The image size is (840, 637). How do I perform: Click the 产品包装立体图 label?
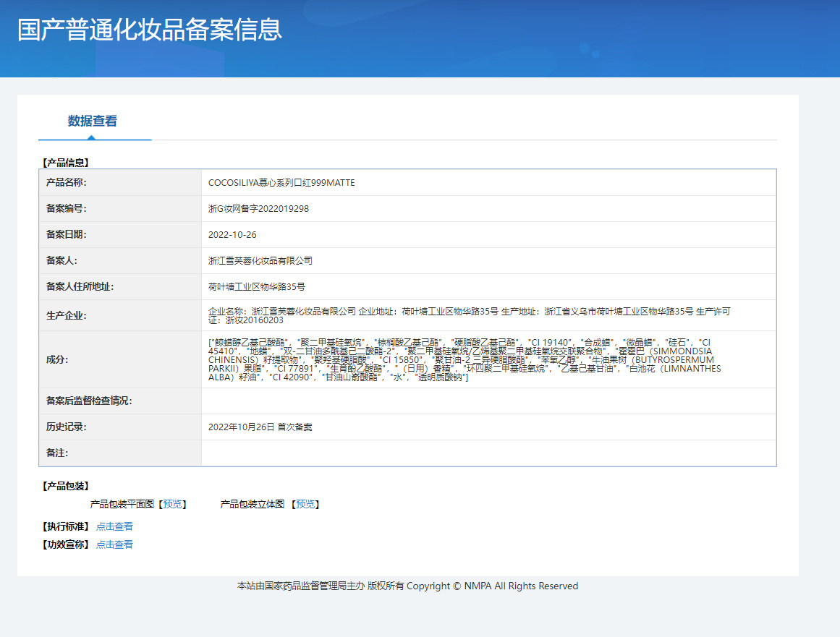[253, 504]
